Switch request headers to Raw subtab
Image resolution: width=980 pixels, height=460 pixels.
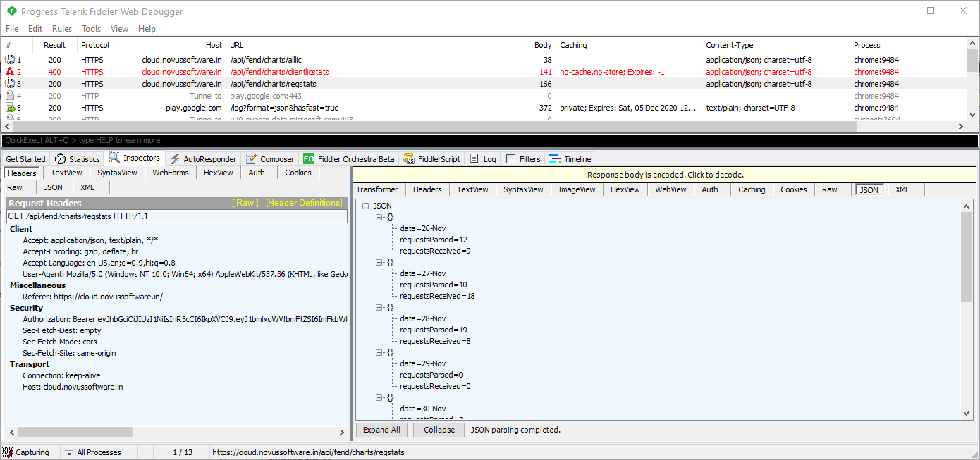(x=15, y=187)
